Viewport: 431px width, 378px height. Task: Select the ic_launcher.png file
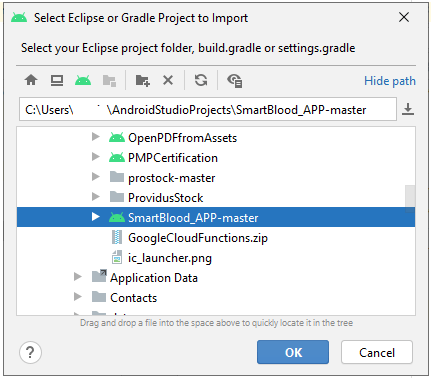click(216, 257)
